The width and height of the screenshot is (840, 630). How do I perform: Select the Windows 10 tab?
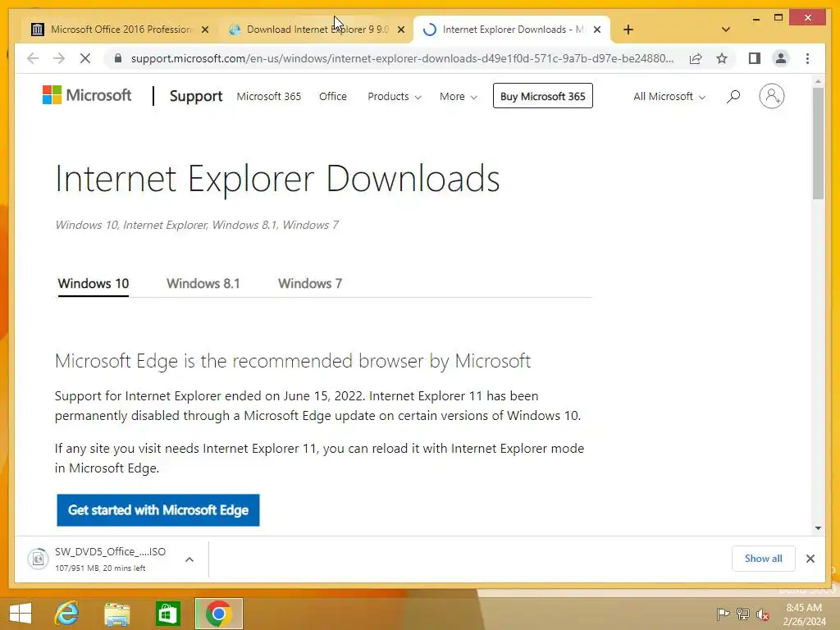coord(94,283)
